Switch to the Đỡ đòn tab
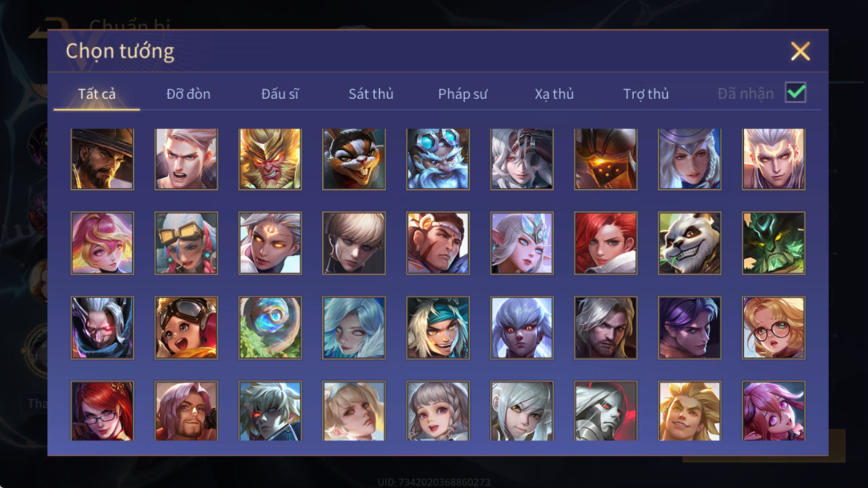 click(188, 94)
